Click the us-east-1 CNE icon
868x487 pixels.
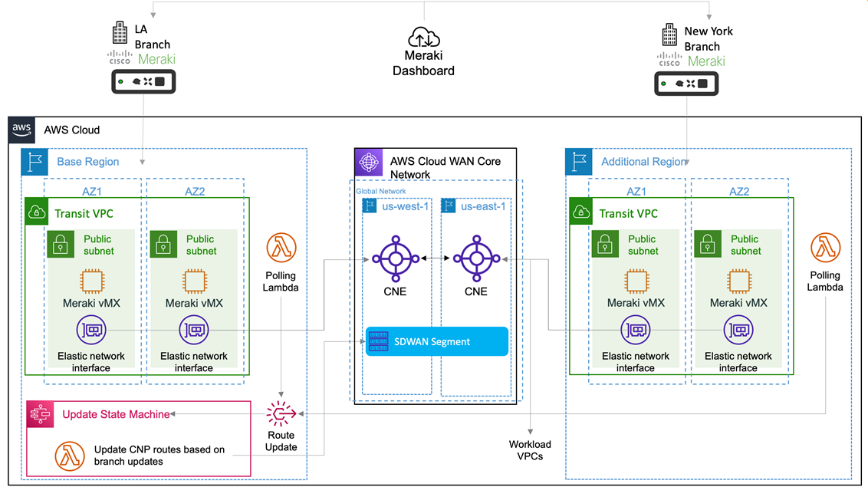pyautogui.click(x=476, y=258)
